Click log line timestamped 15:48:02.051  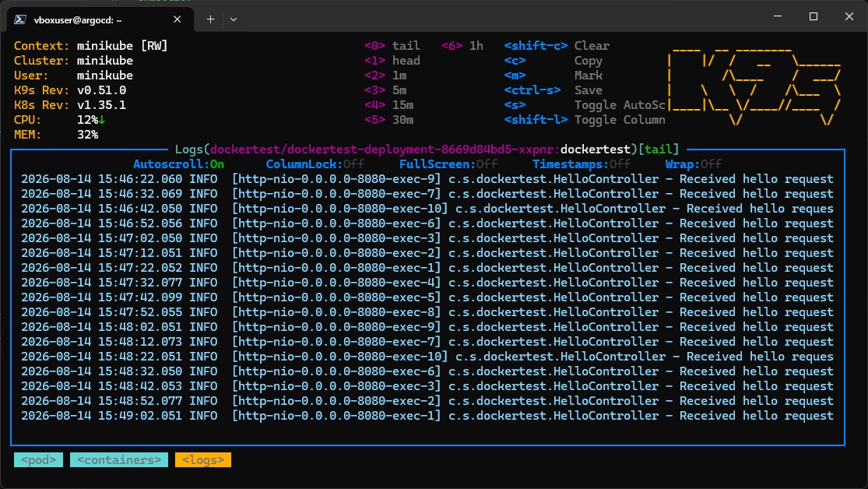pos(427,327)
